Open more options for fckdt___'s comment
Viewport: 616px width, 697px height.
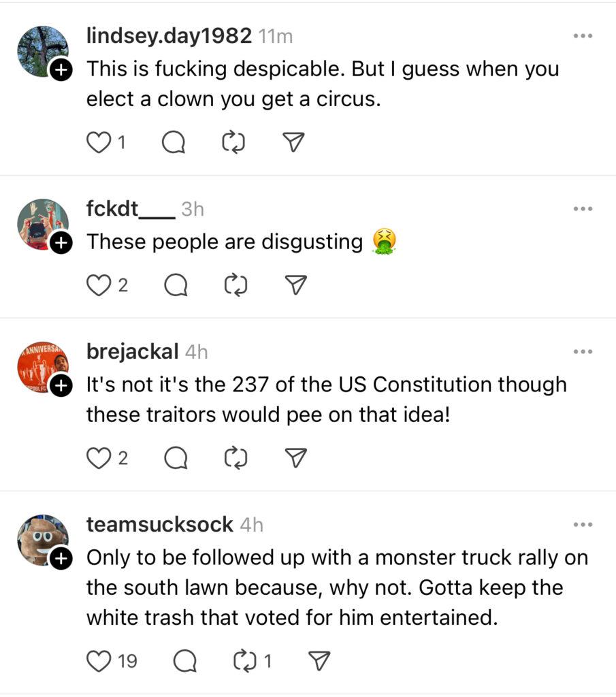[x=583, y=209]
